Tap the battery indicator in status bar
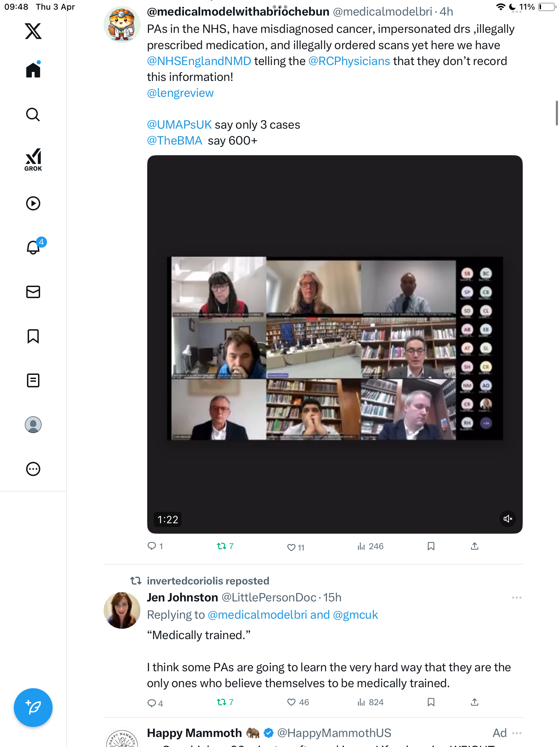The height and width of the screenshot is (747, 560). [546, 7]
